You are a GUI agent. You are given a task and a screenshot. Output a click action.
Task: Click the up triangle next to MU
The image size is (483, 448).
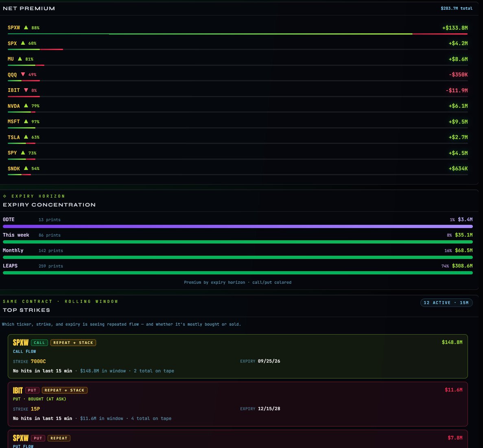pos(20,59)
